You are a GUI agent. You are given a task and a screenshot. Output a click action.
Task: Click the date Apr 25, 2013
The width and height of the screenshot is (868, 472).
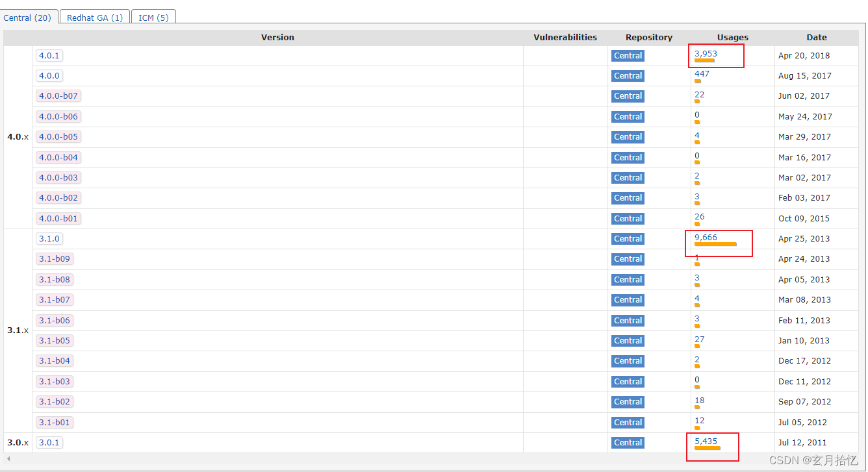coord(804,239)
